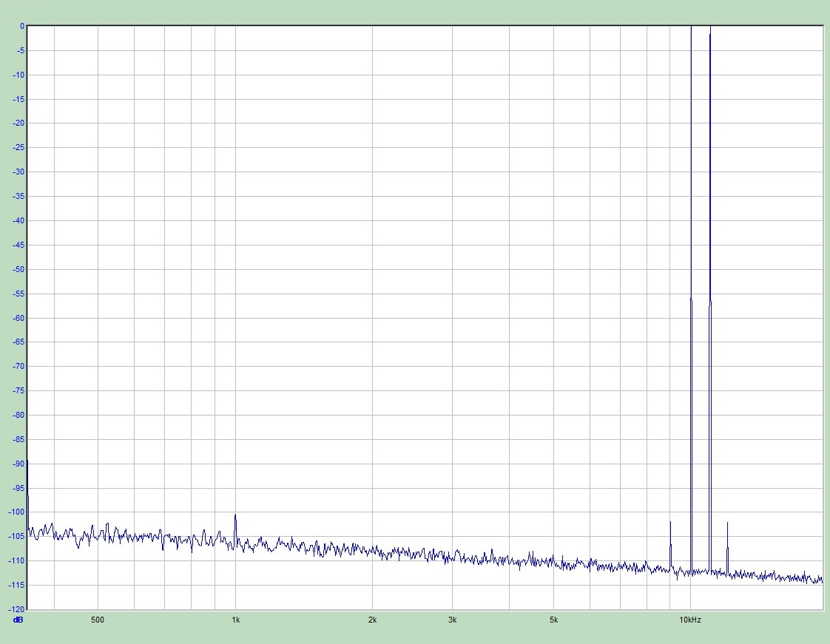Select the '-20' level label

click(18, 123)
